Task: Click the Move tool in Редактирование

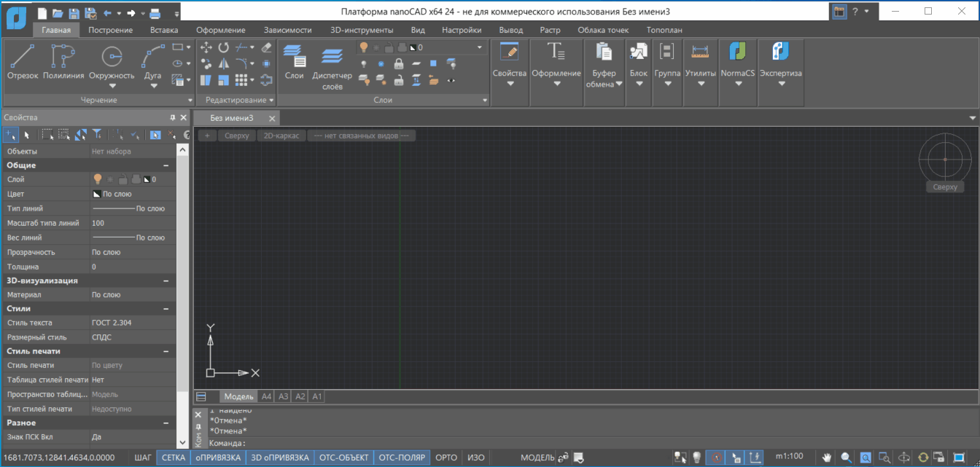Action: coord(206,47)
